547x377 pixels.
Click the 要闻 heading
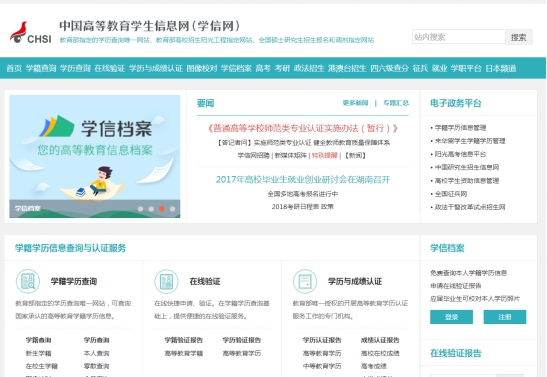205,103
